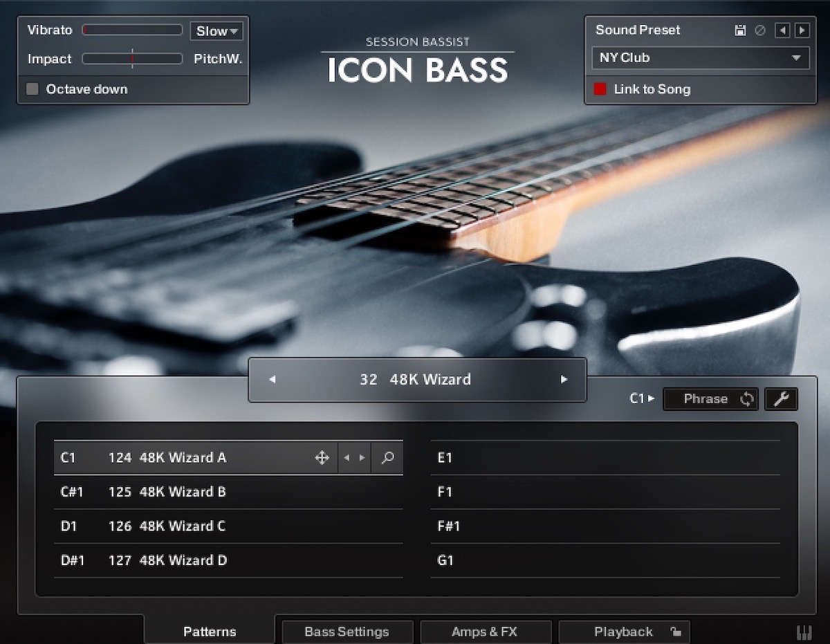Open the Slow vibrato speed dropdown

coord(216,31)
